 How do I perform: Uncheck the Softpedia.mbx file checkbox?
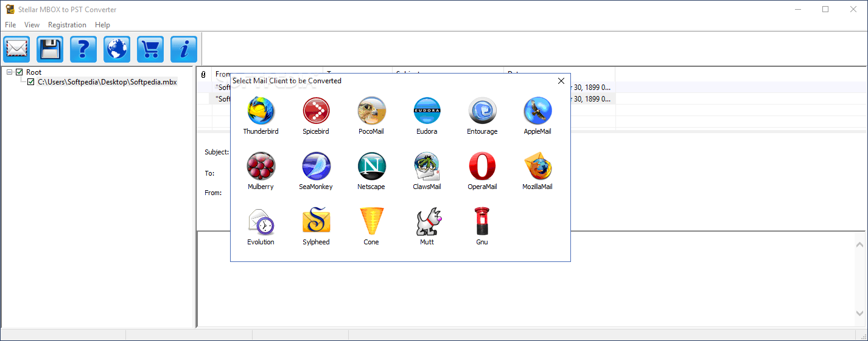[31, 82]
